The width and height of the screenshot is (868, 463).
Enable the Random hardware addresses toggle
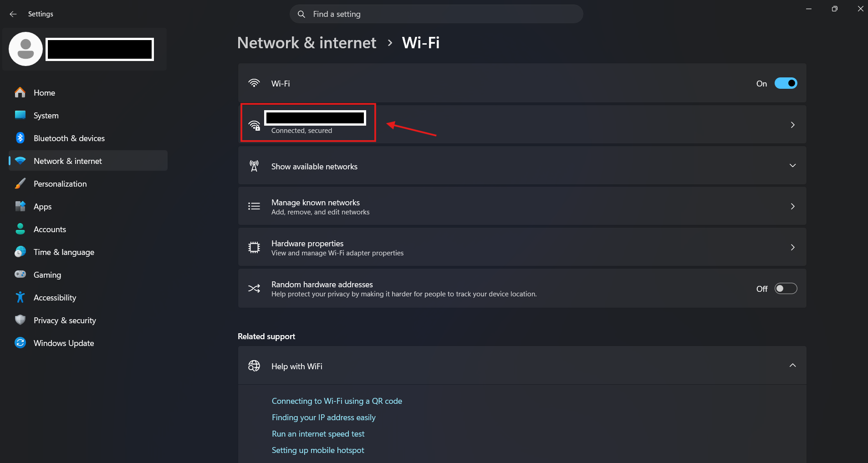786,289
